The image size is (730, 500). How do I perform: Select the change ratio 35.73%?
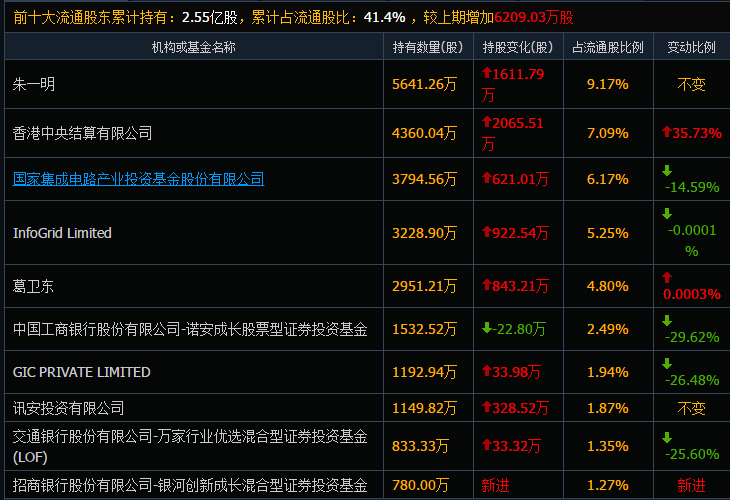tap(692, 133)
